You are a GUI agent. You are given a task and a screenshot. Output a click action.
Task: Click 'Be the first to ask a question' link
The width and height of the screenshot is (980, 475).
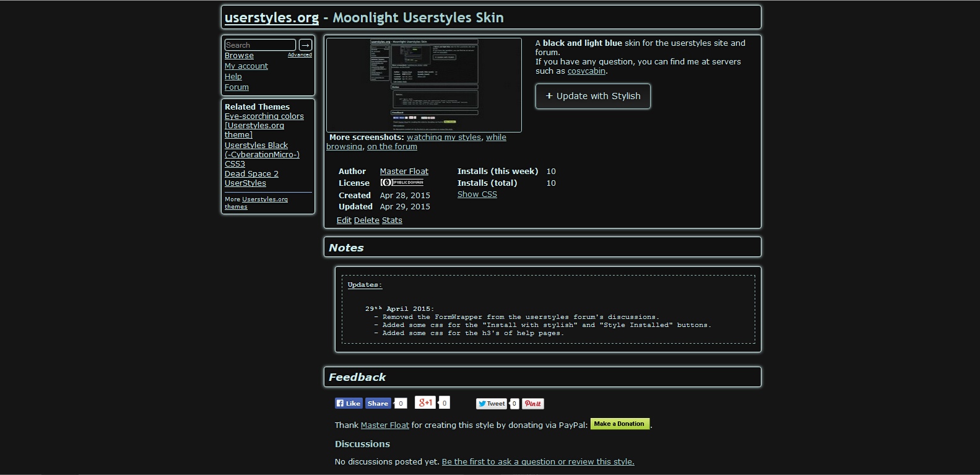click(x=538, y=462)
